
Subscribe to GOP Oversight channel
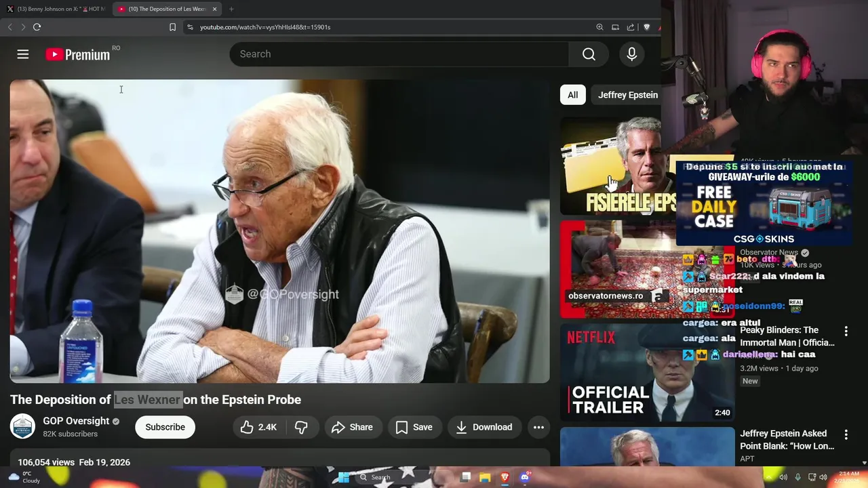165,427
